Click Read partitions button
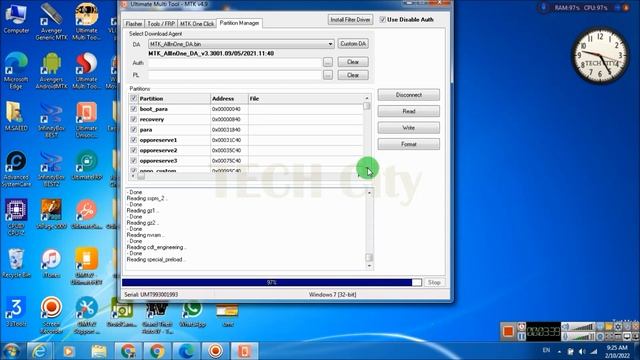This screenshot has width=640, height=360. pyautogui.click(x=409, y=111)
